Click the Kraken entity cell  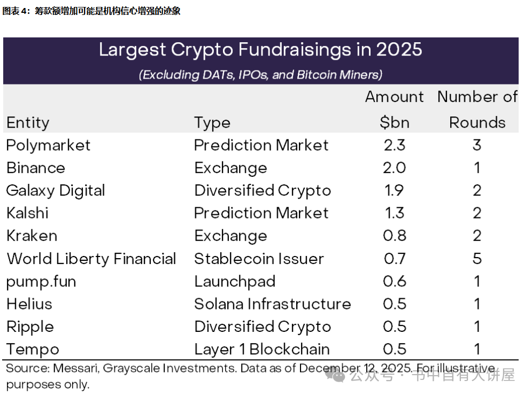(32, 236)
